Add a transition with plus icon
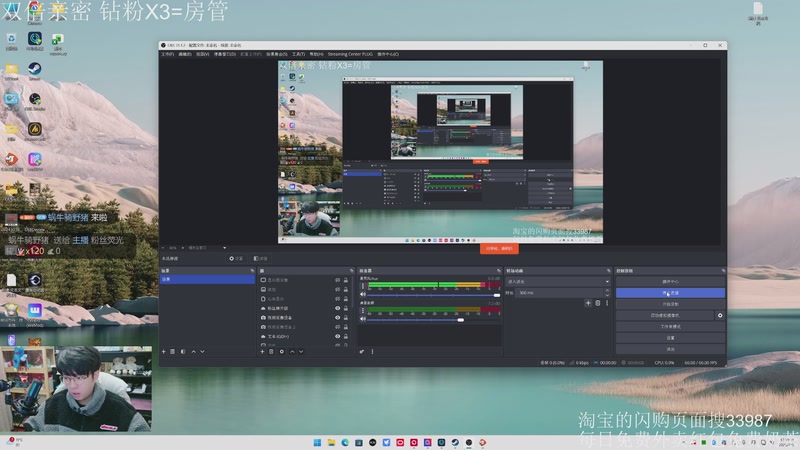The image size is (800, 450). (588, 303)
